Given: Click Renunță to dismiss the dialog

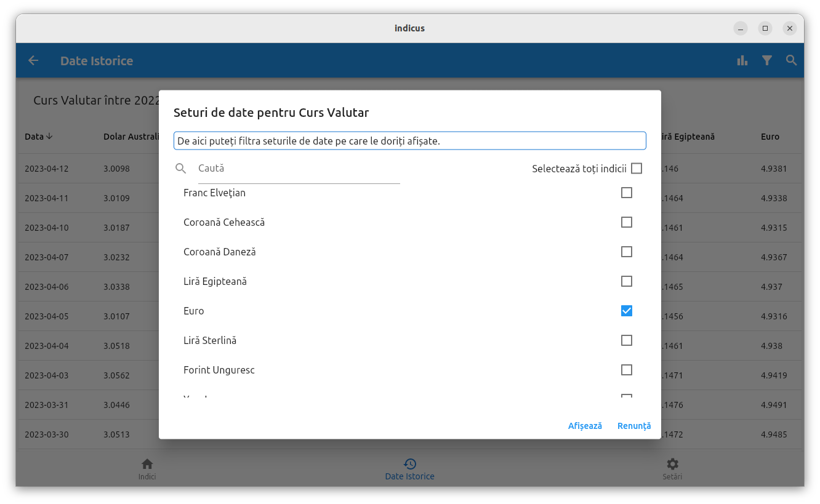Looking at the screenshot, I should coord(634,425).
